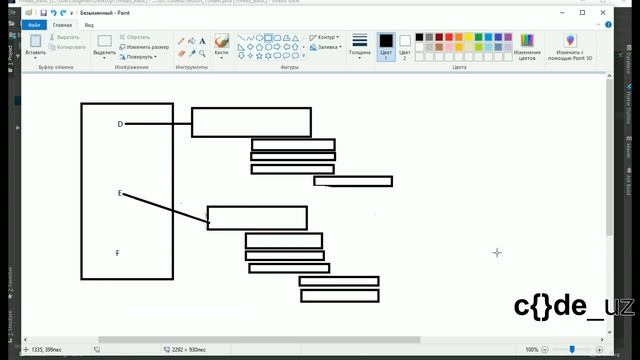Choose the Five-point star shape
Screen dimensions: 640x360
tap(259, 56)
